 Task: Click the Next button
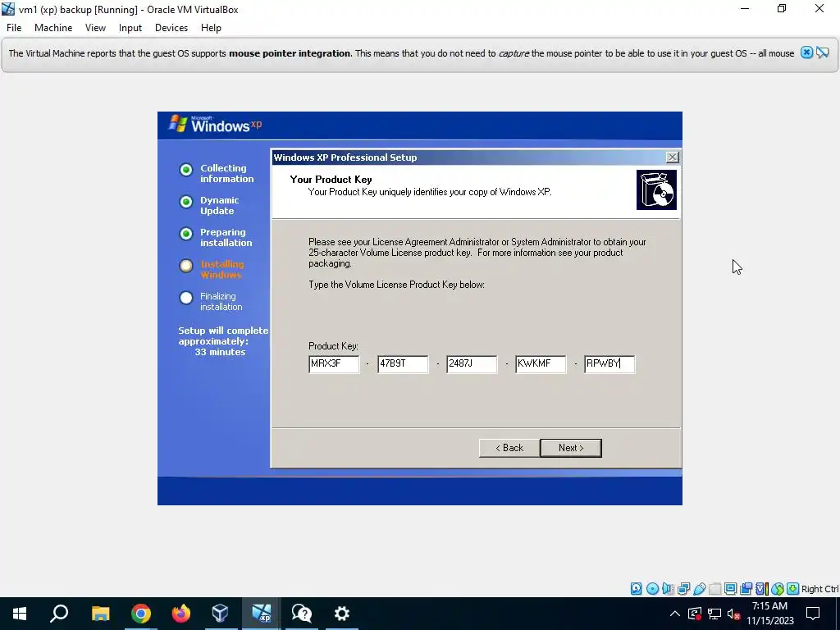tap(571, 448)
